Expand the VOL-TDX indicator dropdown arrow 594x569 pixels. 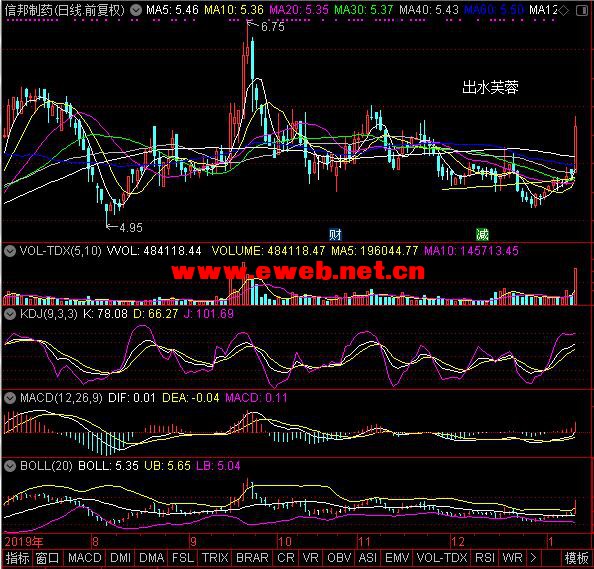point(10,251)
